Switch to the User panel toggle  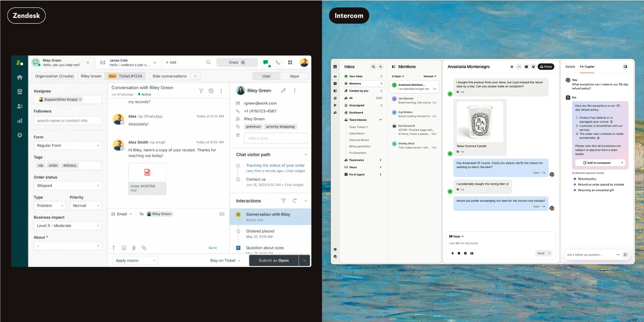pyautogui.click(x=266, y=76)
